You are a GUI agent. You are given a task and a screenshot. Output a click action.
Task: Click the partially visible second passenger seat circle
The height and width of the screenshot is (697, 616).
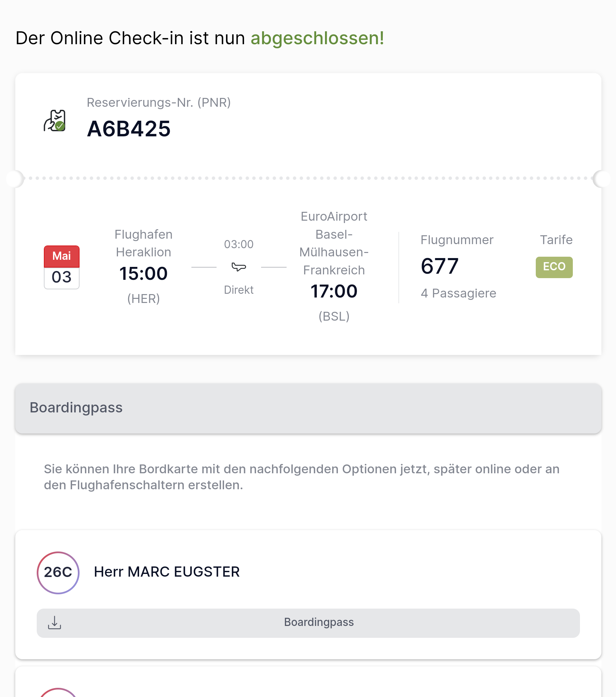click(58, 693)
